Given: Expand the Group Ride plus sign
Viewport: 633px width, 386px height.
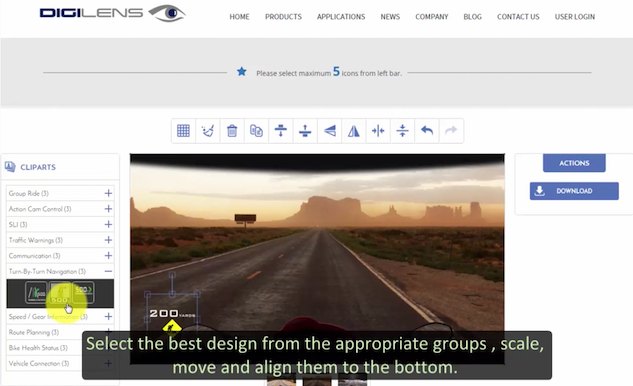Looking at the screenshot, I should point(108,193).
